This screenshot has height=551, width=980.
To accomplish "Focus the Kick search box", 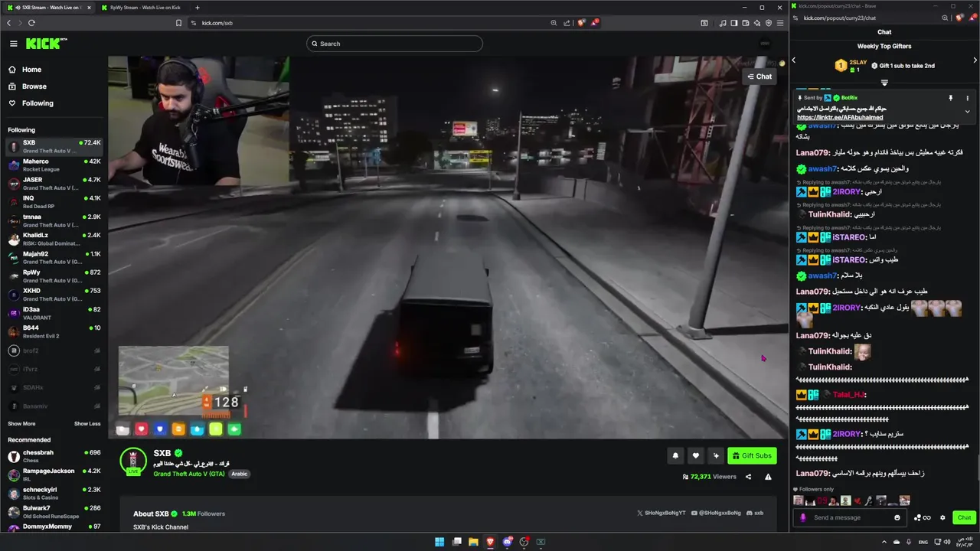I will (394, 44).
